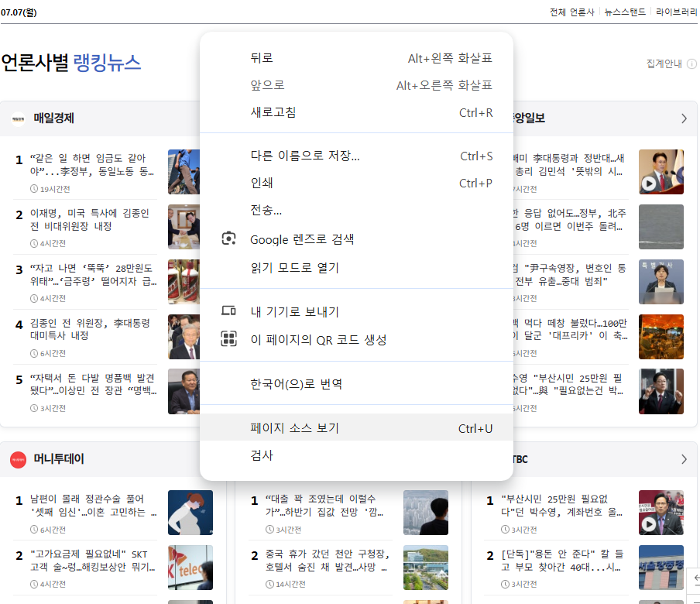
Task: Click the 천안 구청 building thumbnail
Action: coord(426,568)
